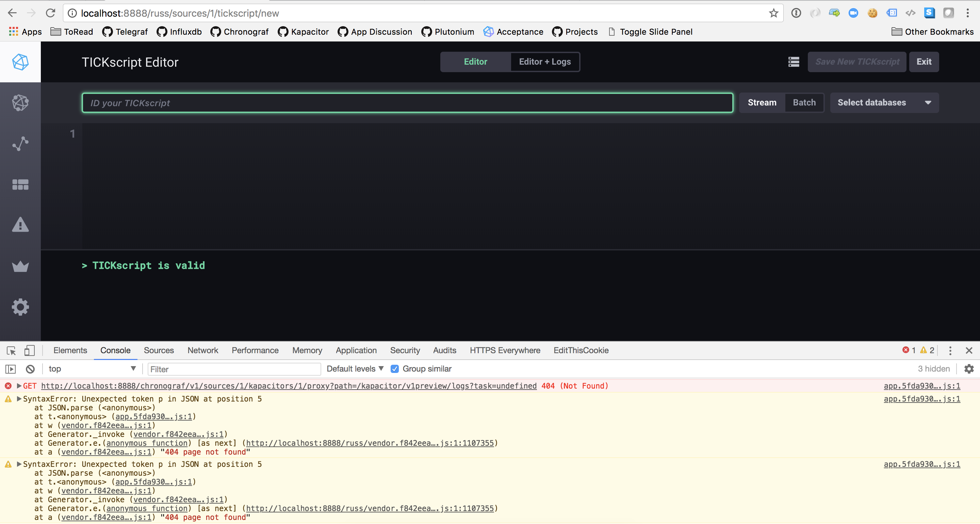The width and height of the screenshot is (980, 524).
Task: Uncheck the Group similar checkbox
Action: (x=394, y=369)
